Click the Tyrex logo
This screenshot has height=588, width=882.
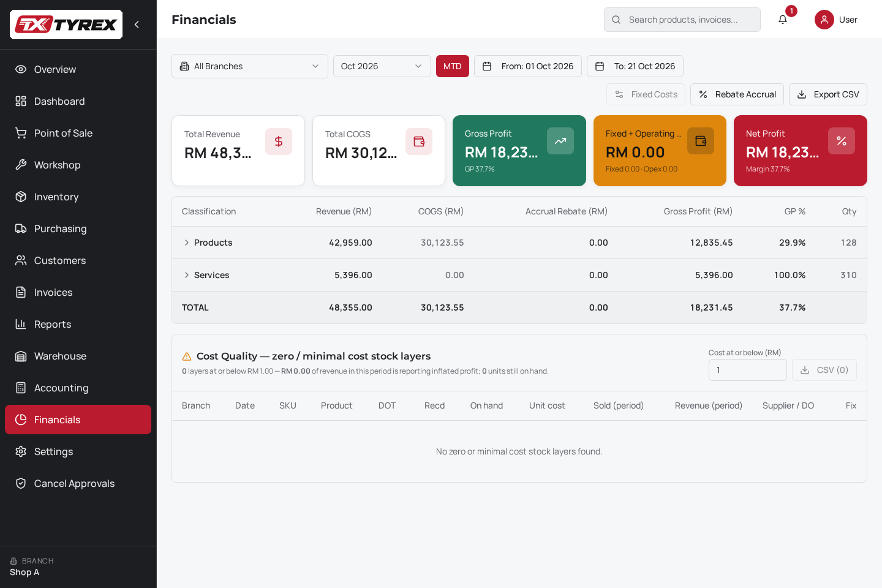(66, 24)
